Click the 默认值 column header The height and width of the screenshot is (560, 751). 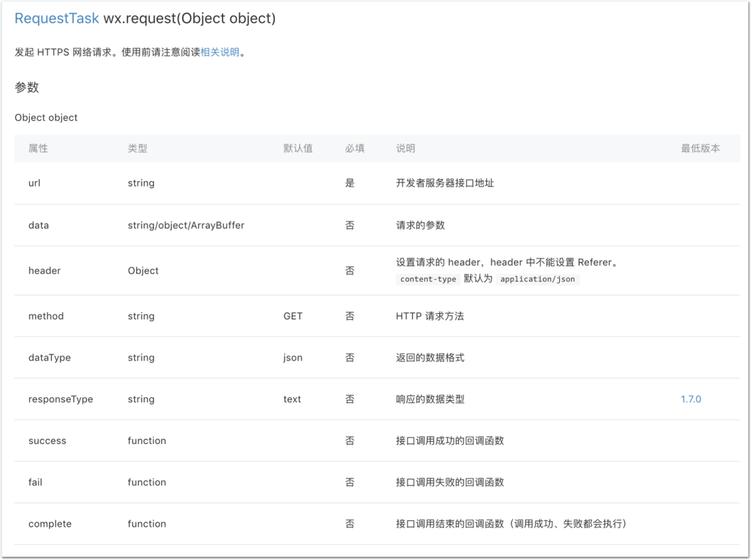click(x=298, y=148)
